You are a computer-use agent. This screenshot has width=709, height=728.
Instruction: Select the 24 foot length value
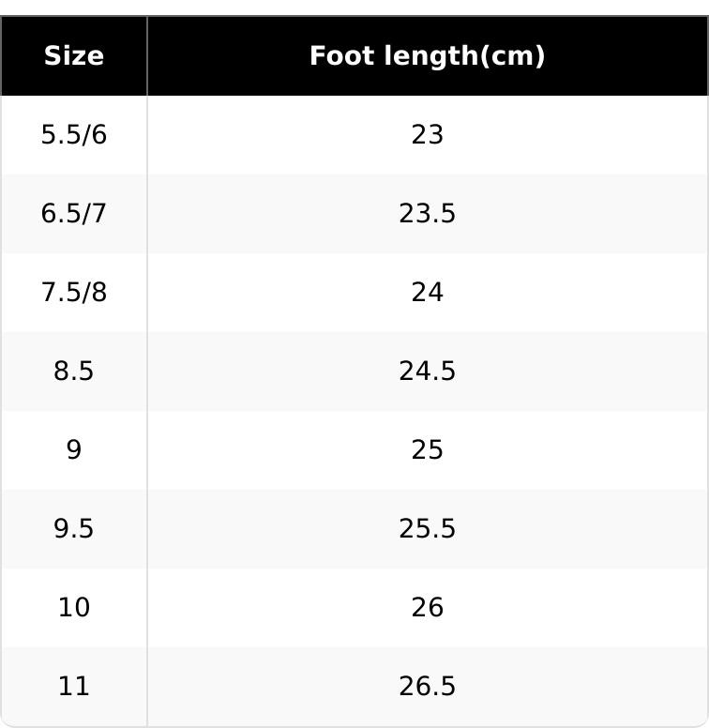[427, 293]
